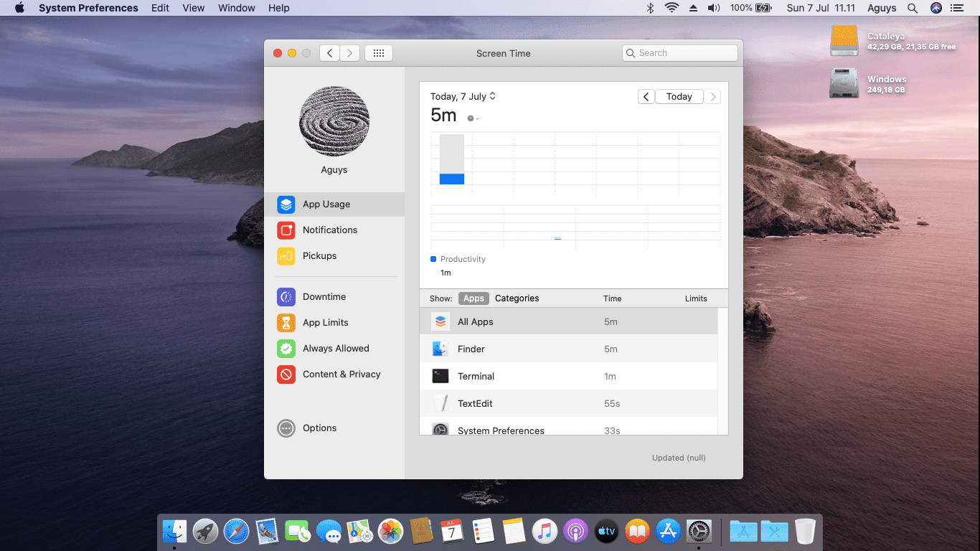Open Finder from the Dock

(x=174, y=531)
